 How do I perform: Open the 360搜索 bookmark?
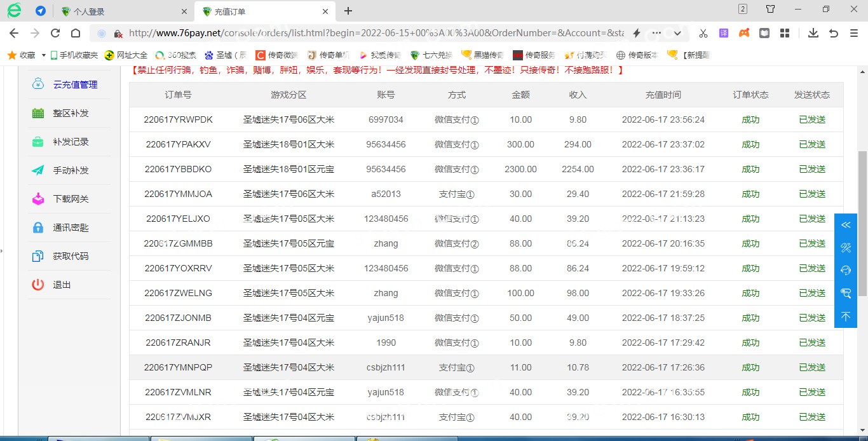click(176, 55)
